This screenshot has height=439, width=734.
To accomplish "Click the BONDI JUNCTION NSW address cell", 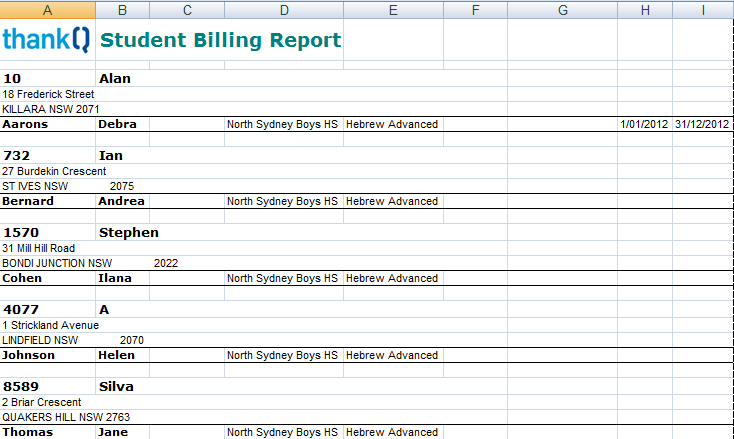I will (x=57, y=263).
